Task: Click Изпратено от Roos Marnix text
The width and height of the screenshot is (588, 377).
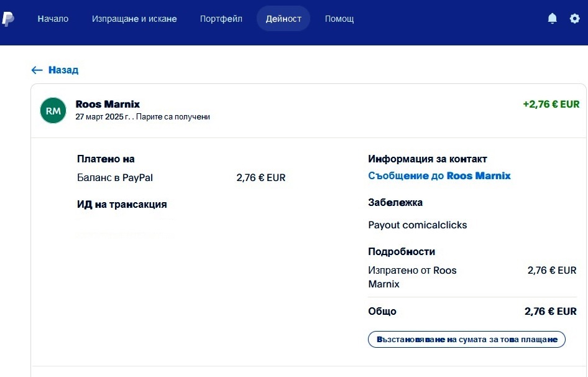Action: 412,277
